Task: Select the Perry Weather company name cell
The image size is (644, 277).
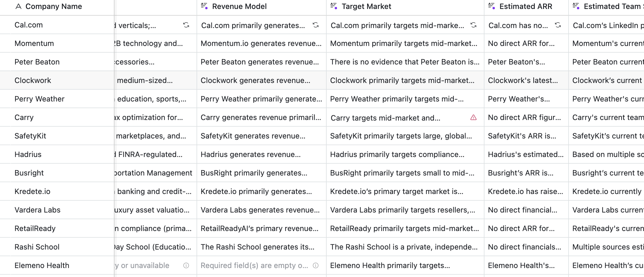Action: 57,99
